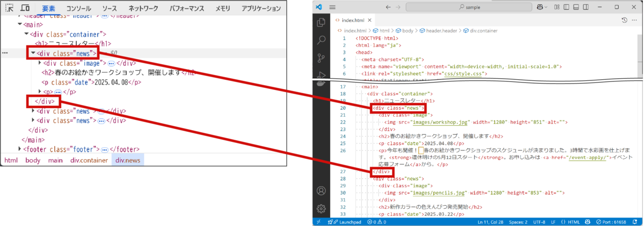The width and height of the screenshot is (644, 226).
Task: Expand the footer class footer node
Action: [20, 149]
